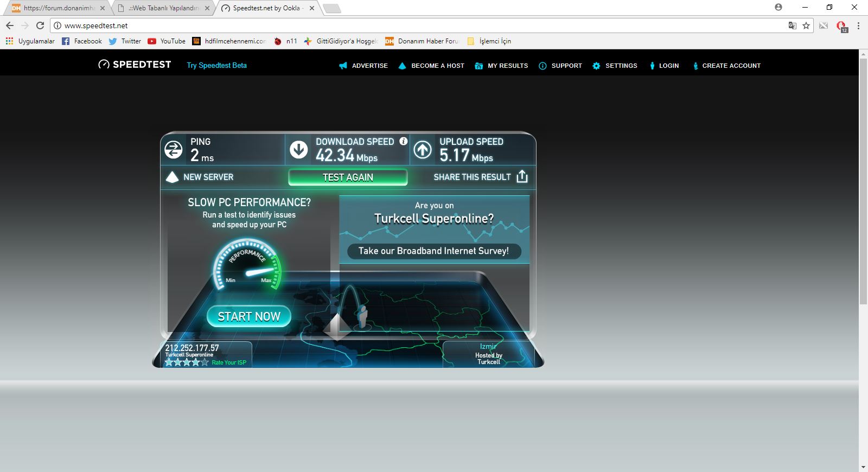Screen dimensions: 868x472
Task: Open the İşlemci İçin bookmark folder
Action: [x=489, y=41]
